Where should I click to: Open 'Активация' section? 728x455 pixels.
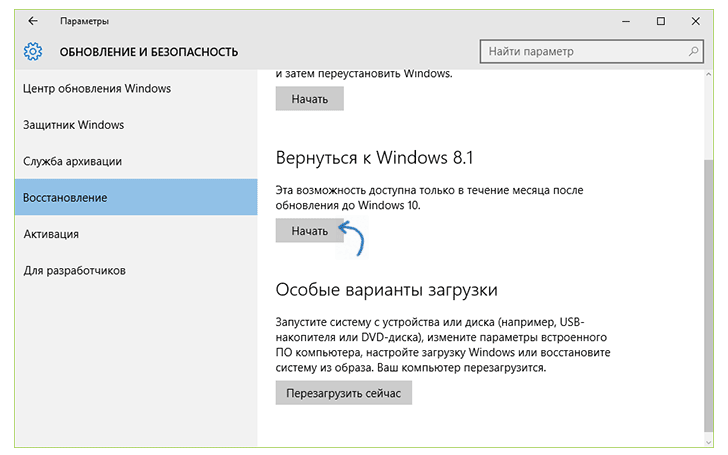[136, 234]
